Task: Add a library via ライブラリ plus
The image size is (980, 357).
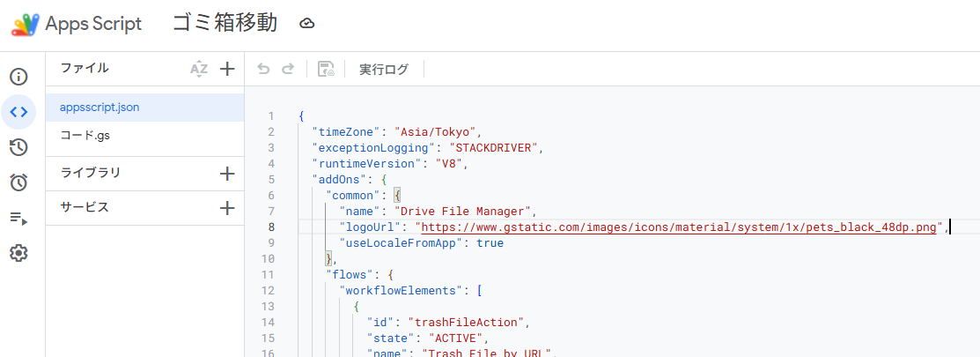Action: [x=227, y=174]
